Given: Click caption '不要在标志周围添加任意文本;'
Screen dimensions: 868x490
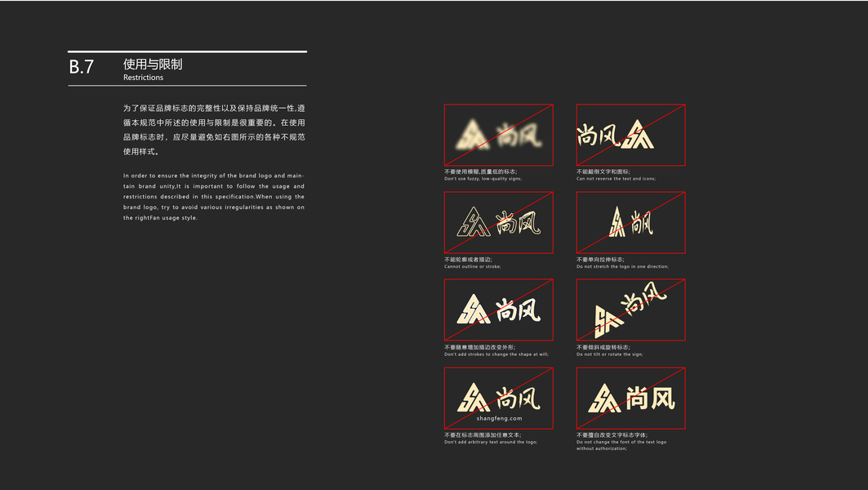Looking at the screenshot, I should click(x=482, y=435).
